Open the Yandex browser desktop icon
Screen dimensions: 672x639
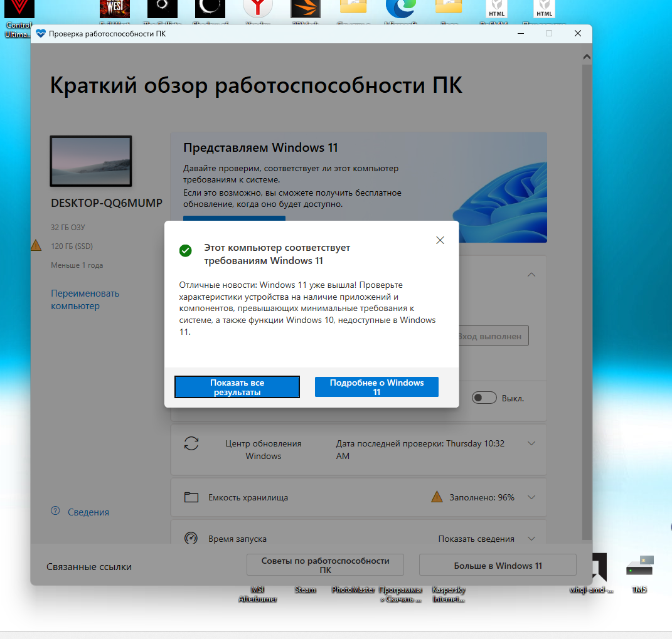pyautogui.click(x=258, y=9)
